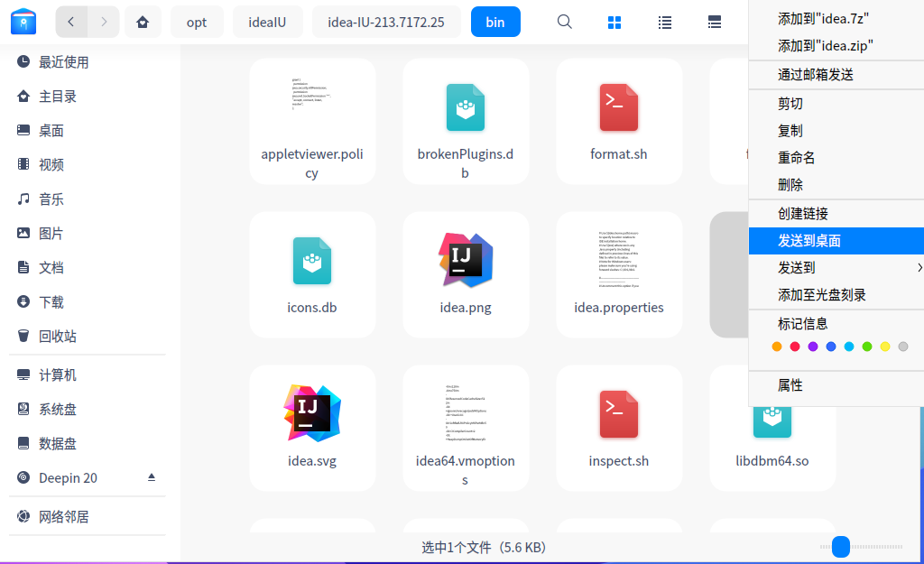This screenshot has height=564, width=924.
Task: Open 视频 folder in the sidebar
Action: [88, 164]
